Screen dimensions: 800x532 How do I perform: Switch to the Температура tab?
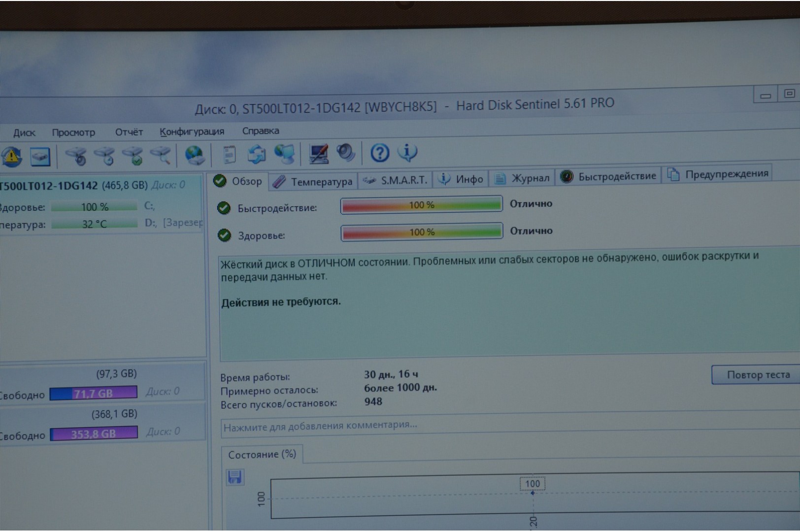point(313,182)
